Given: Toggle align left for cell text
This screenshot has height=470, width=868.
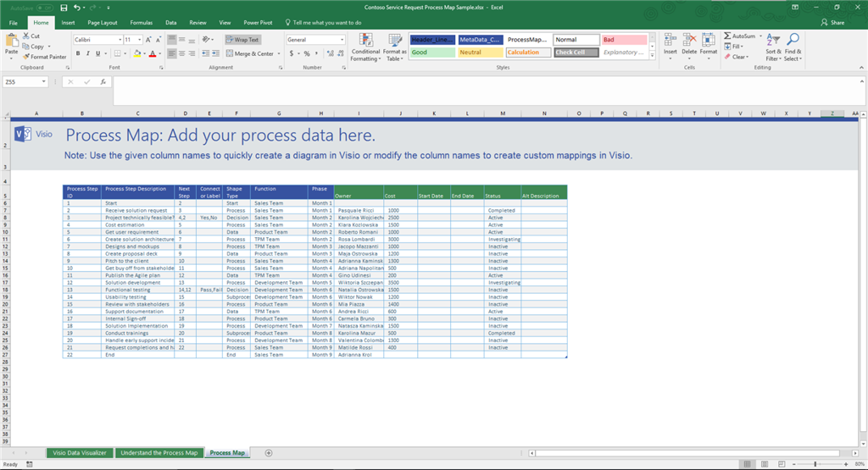Looking at the screenshot, I should 171,53.
